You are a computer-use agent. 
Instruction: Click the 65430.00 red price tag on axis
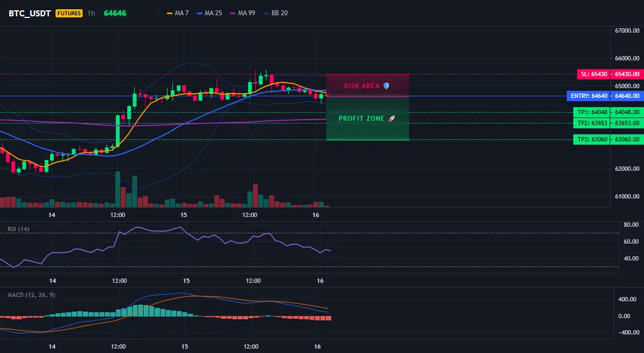coord(627,75)
